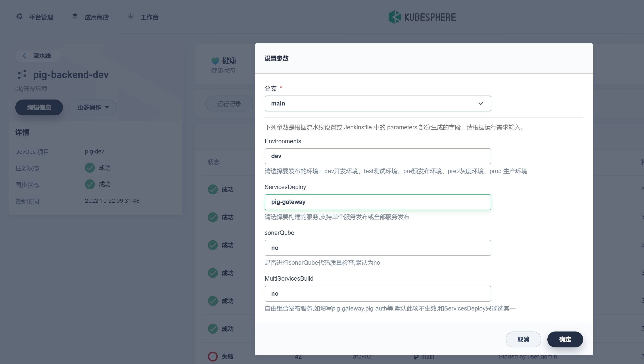Viewport: 644px width, 364px height.
Task: Click the ServicesDeploy field with pig-gateway
Action: [378, 202]
